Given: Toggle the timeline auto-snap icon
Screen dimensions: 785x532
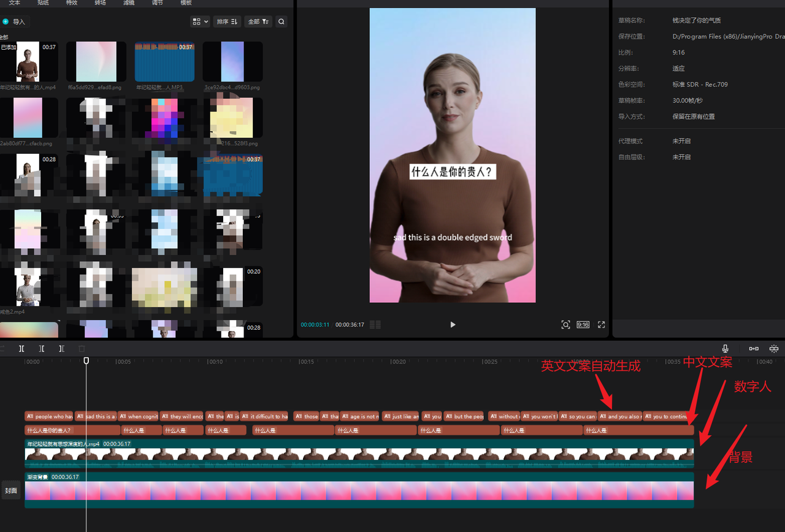Looking at the screenshot, I should tap(773, 348).
